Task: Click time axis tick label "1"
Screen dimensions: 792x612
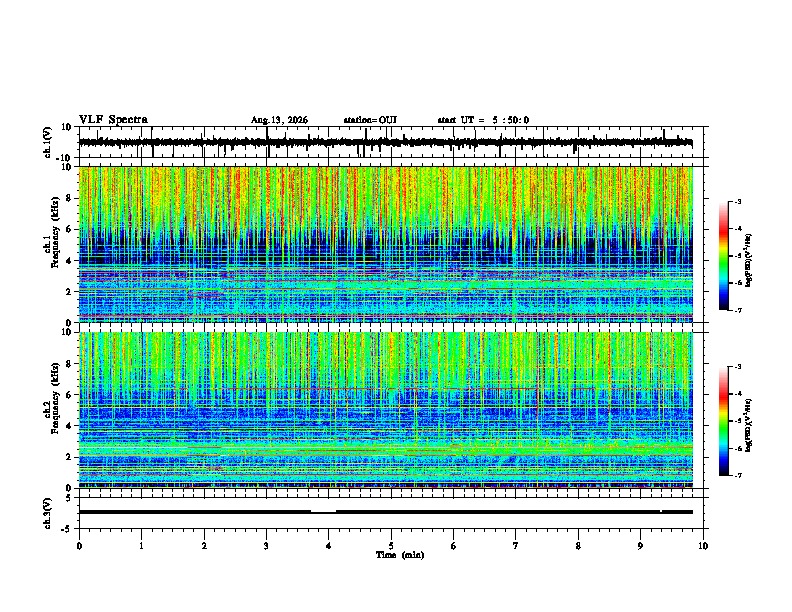Action: 141,546
